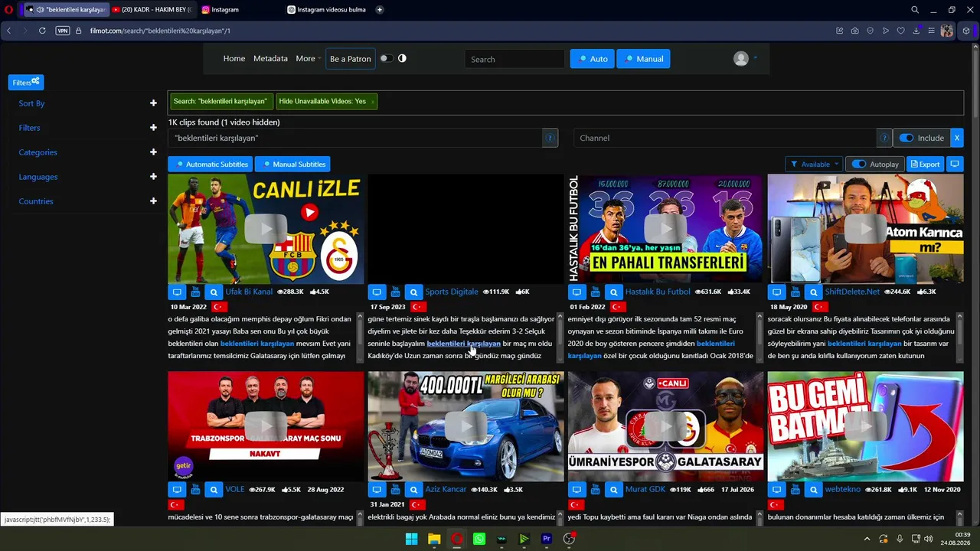Play the 400.000TL Nargileci Arabası thumbnail

point(465,426)
